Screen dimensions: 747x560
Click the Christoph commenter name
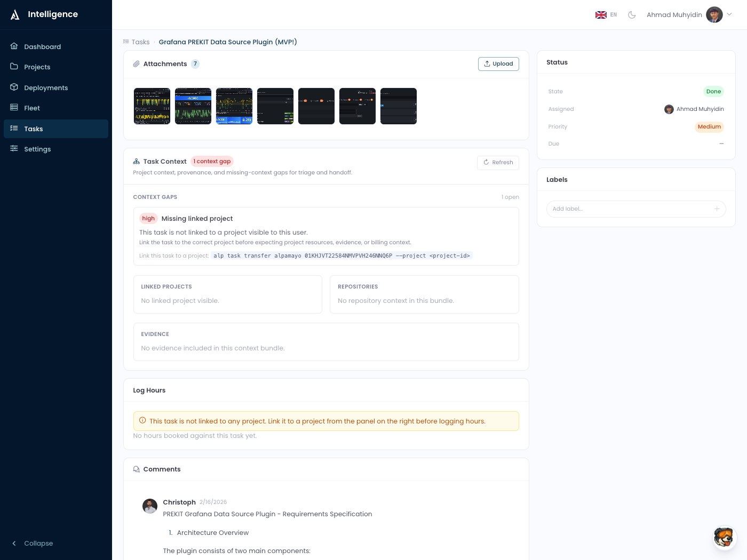pyautogui.click(x=179, y=502)
